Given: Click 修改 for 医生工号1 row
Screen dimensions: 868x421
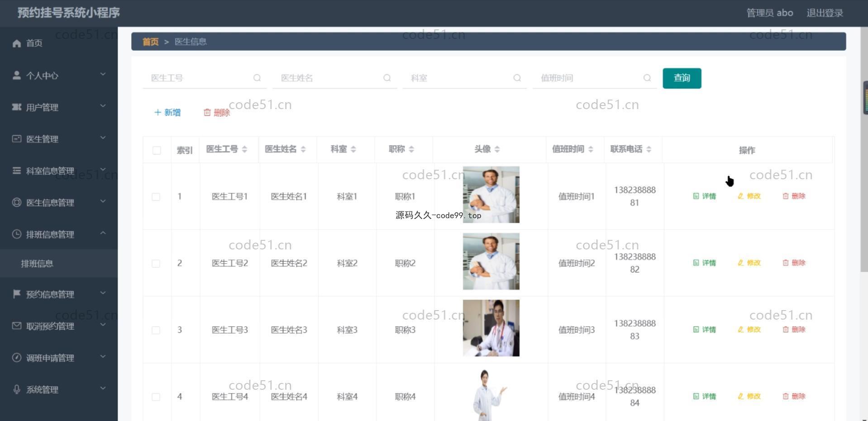Looking at the screenshot, I should (x=749, y=196).
